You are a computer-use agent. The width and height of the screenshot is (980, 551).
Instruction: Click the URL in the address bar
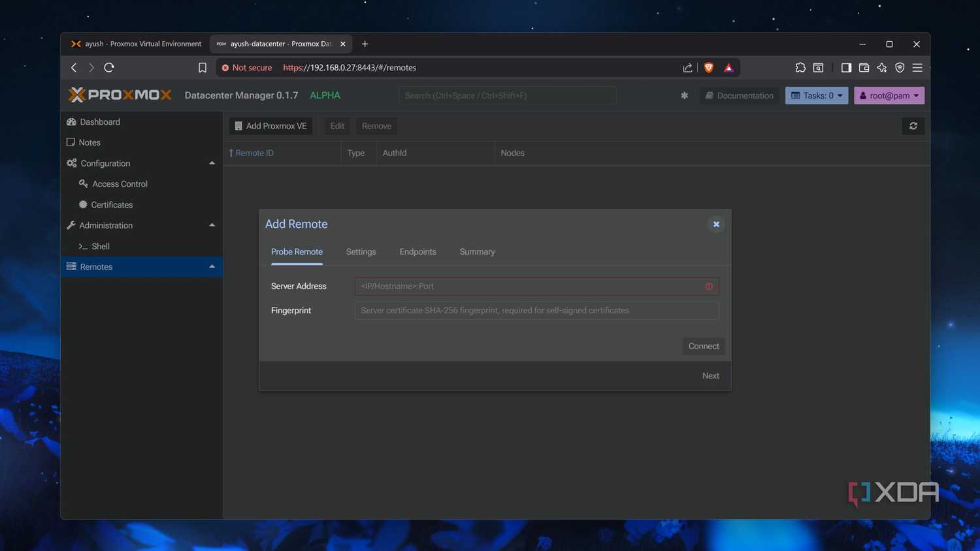point(350,68)
